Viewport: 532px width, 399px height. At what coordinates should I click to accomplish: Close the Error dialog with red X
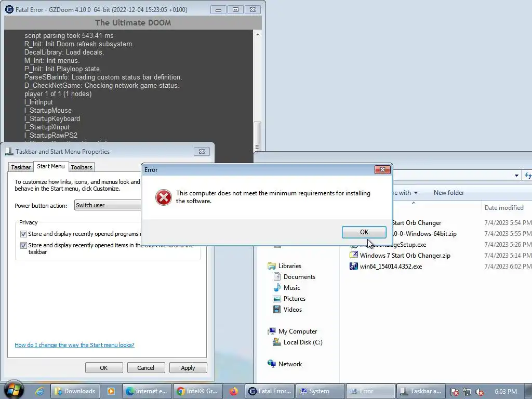pos(382,170)
